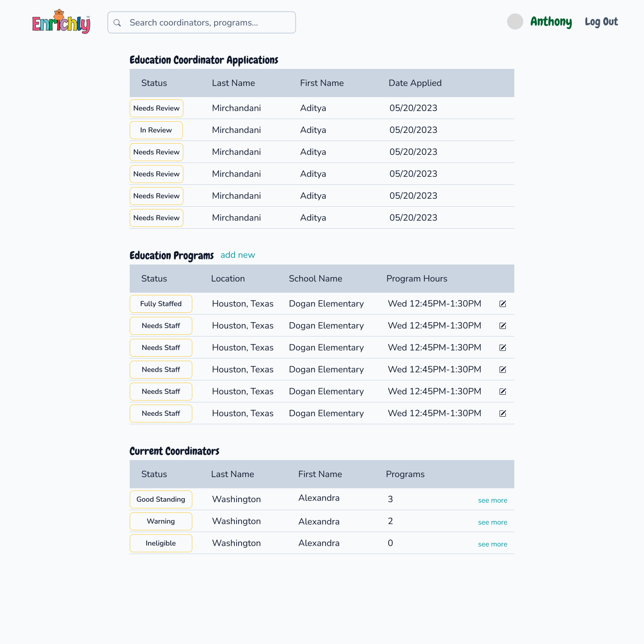Click the search magnifier icon

117,23
